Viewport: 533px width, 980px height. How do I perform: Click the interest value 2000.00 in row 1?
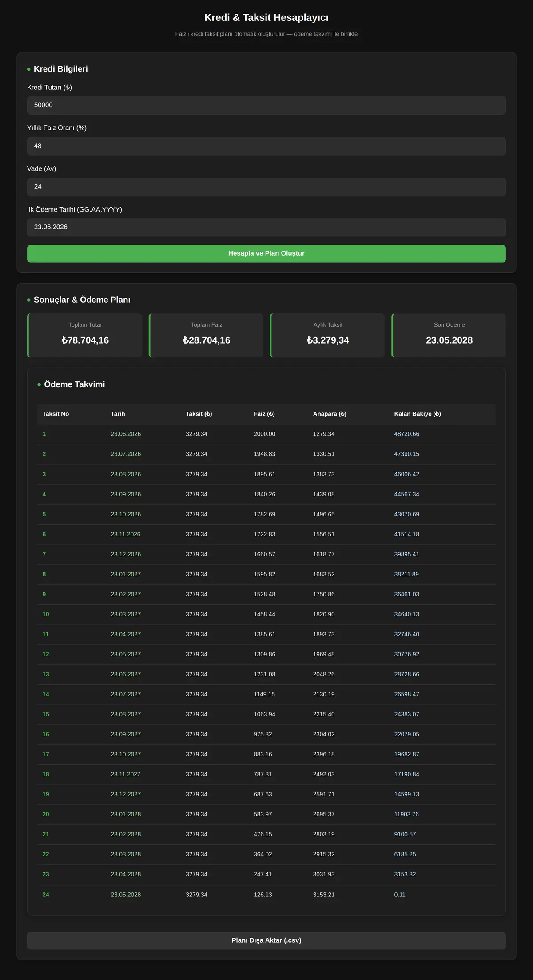point(264,434)
